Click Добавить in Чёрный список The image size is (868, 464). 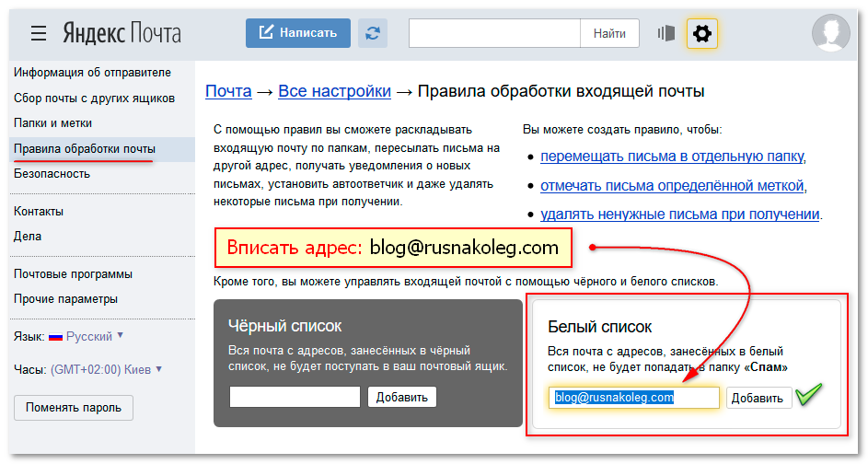pyautogui.click(x=402, y=397)
